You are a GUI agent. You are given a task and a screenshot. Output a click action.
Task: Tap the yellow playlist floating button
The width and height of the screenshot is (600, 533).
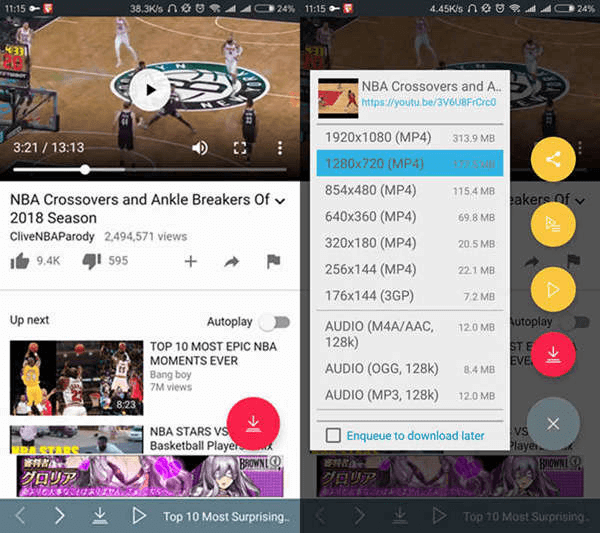pos(553,224)
